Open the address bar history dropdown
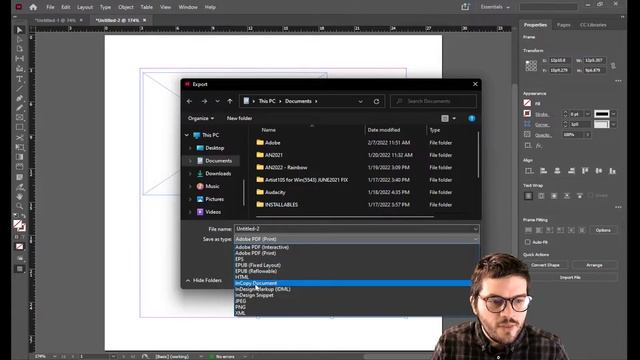This screenshot has height=360, width=640. pyautogui.click(x=360, y=101)
